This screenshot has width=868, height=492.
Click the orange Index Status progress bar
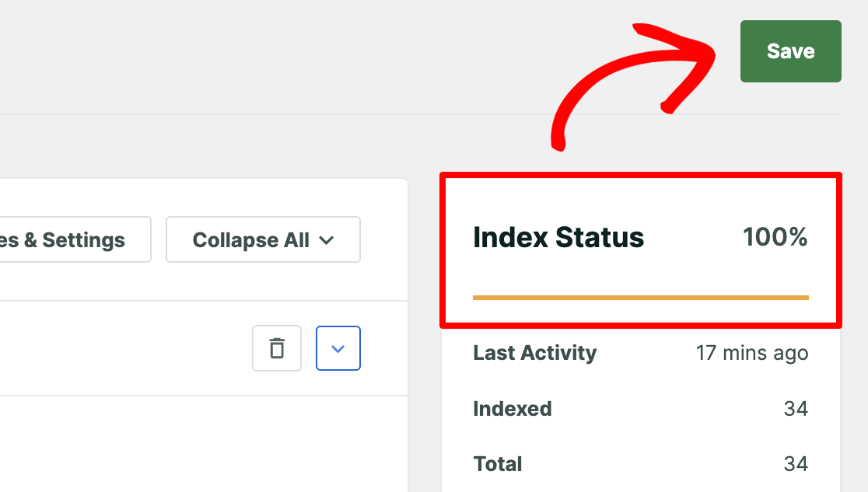click(640, 297)
